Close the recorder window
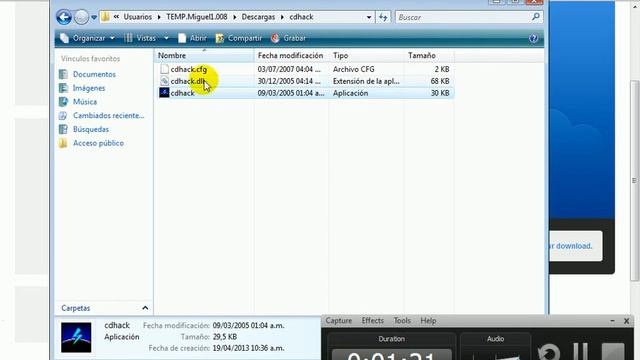Screen dimensions: 640x360 pos(627,321)
